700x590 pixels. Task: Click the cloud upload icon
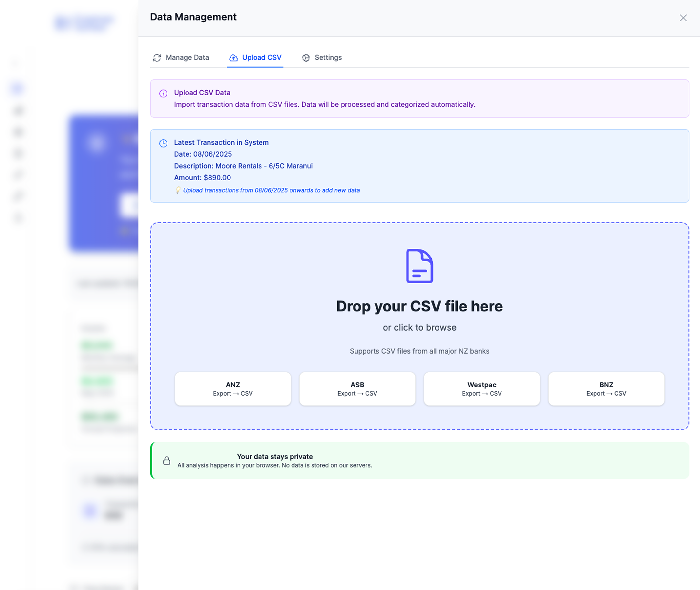click(x=233, y=58)
